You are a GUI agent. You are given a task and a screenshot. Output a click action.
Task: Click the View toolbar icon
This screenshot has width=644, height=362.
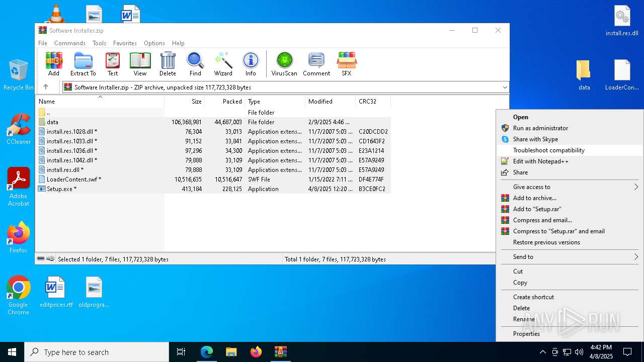pos(140,64)
